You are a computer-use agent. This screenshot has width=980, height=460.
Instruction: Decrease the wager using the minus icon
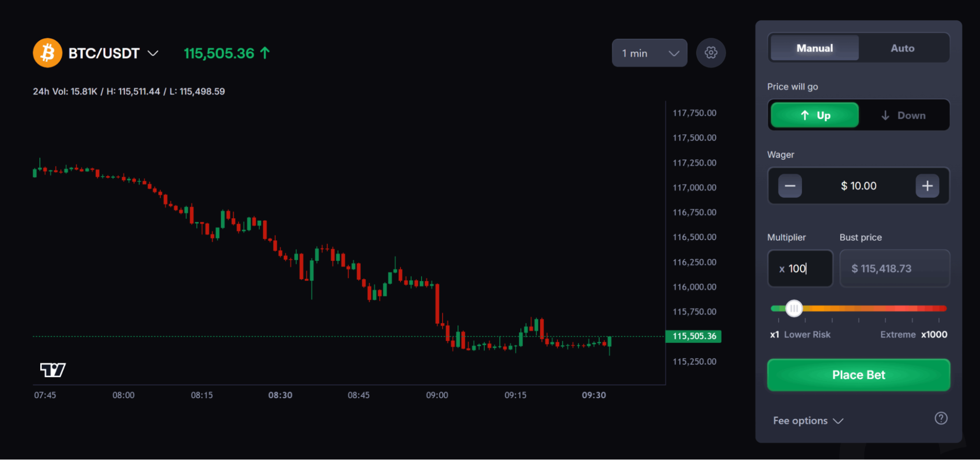coord(790,185)
